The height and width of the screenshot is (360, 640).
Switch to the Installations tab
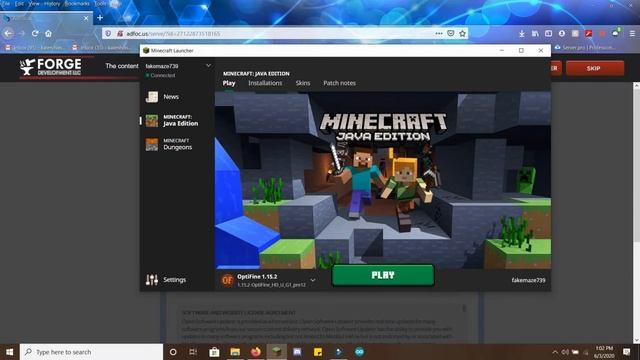(x=265, y=83)
